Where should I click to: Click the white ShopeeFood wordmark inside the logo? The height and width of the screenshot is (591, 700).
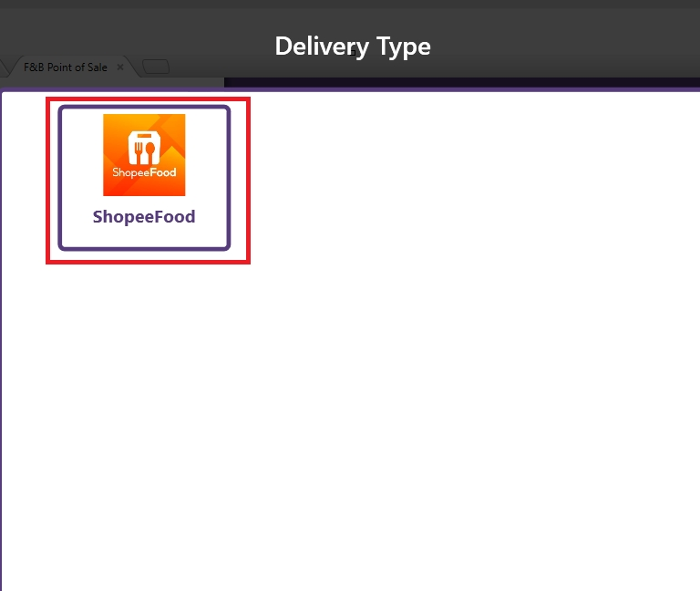pos(144,172)
